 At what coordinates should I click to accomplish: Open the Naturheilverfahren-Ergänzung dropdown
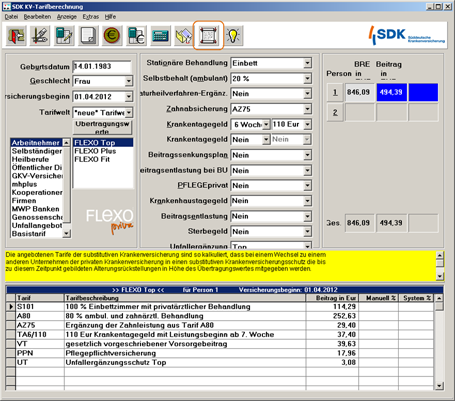(x=307, y=94)
